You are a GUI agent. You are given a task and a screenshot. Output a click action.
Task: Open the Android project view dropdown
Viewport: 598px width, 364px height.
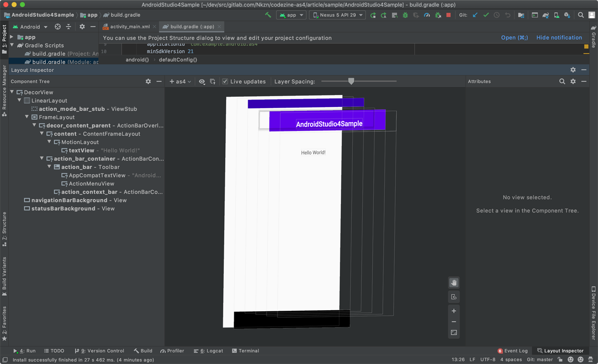30,27
